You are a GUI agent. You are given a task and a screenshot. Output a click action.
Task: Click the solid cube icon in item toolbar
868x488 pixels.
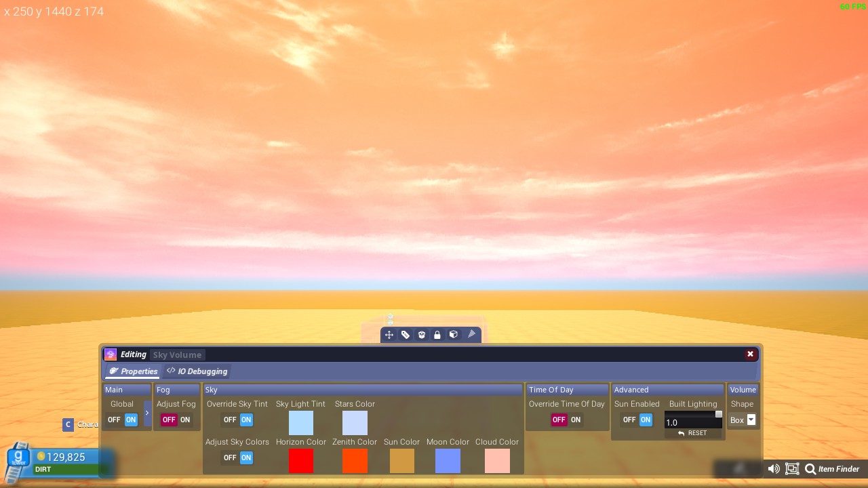pos(454,335)
